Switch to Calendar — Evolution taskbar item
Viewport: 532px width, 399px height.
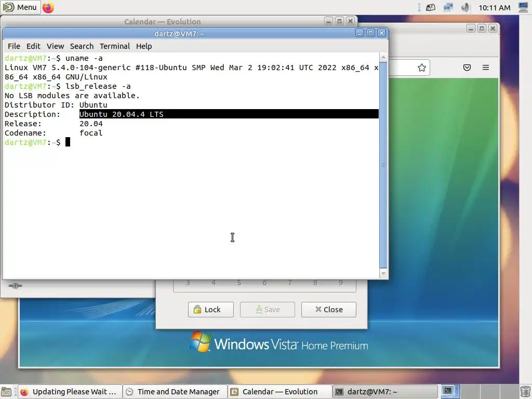[280, 392]
